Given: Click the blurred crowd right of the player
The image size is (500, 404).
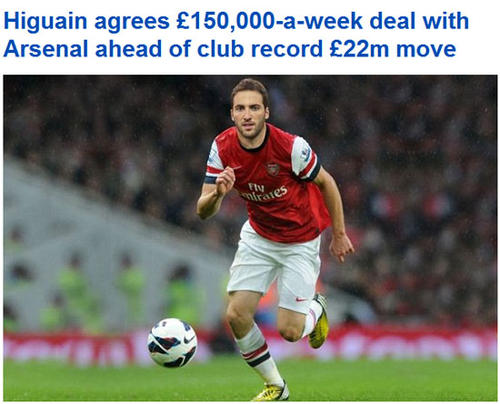Looking at the screenshot, I should (417, 200).
